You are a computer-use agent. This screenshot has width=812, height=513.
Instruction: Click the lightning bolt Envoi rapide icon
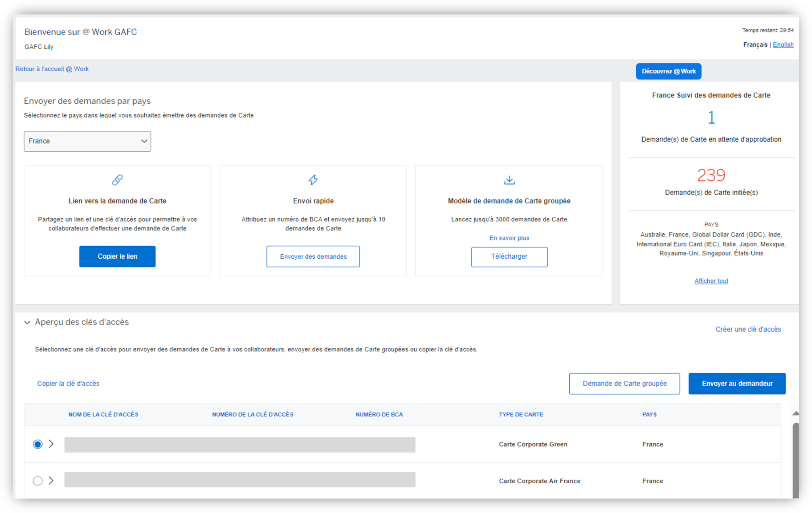coord(313,180)
